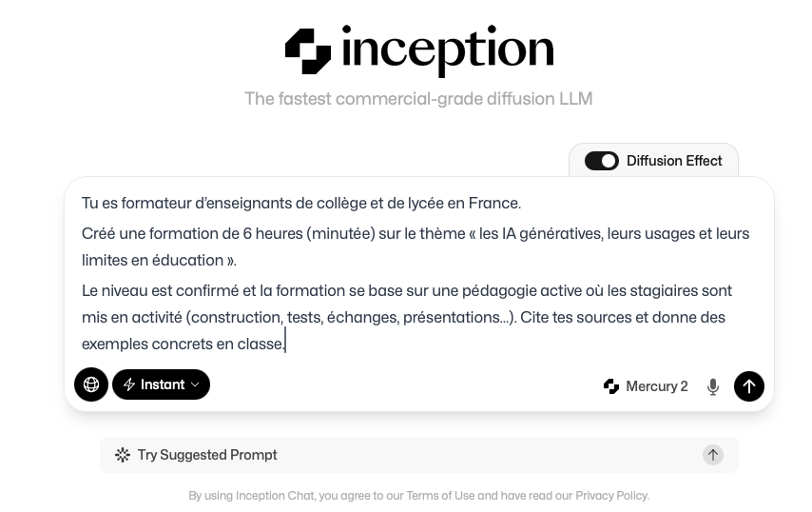Click the Diffusion Effect label
812x512 pixels.
[x=674, y=161]
